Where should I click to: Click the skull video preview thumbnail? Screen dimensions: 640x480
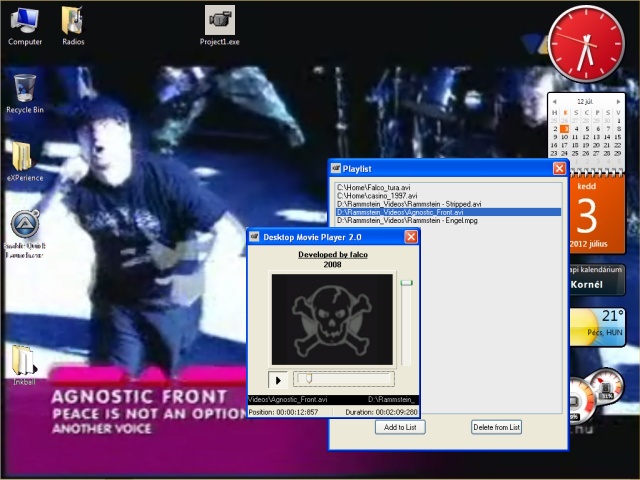[x=332, y=320]
